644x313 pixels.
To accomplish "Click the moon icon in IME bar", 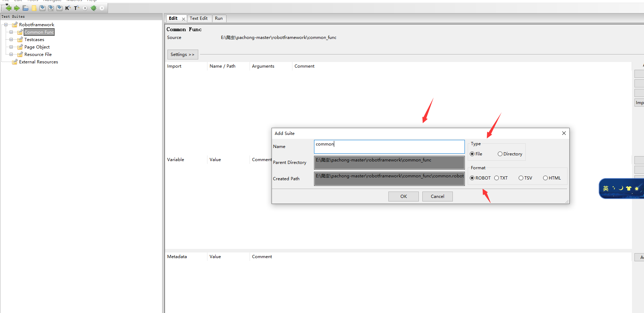I will [x=621, y=188].
